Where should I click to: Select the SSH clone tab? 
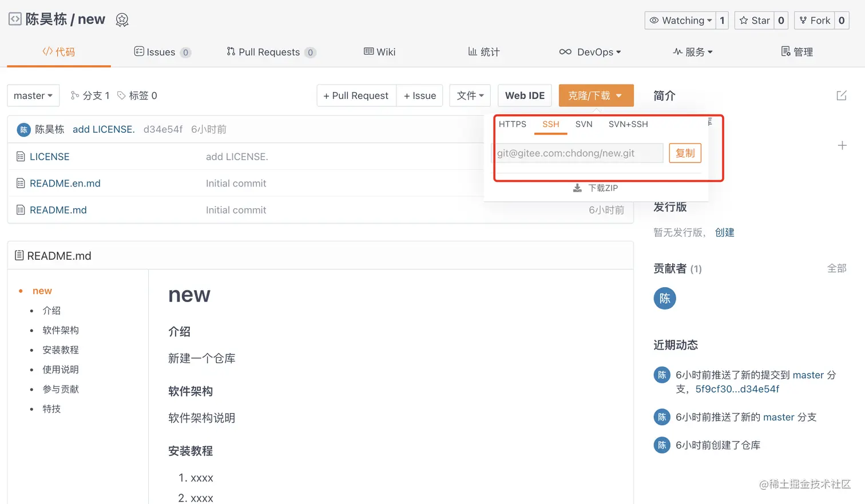point(551,124)
